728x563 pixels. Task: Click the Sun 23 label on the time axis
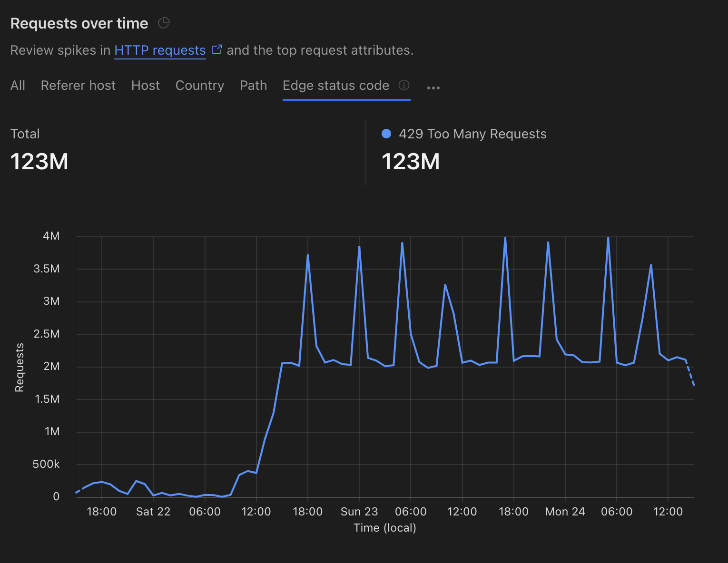point(359,512)
